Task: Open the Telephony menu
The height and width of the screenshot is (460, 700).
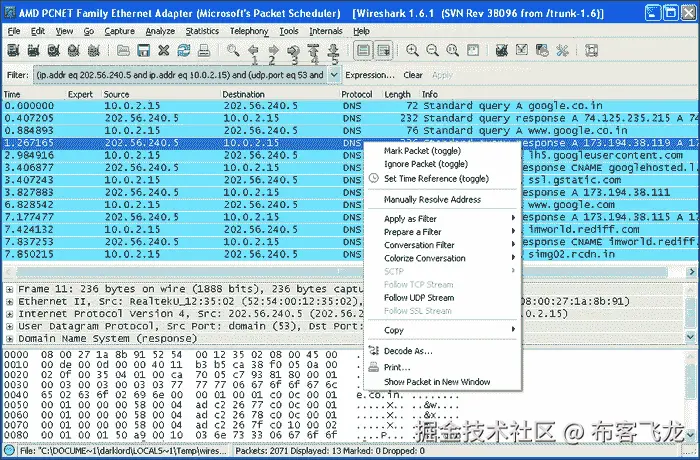Action: [249, 31]
